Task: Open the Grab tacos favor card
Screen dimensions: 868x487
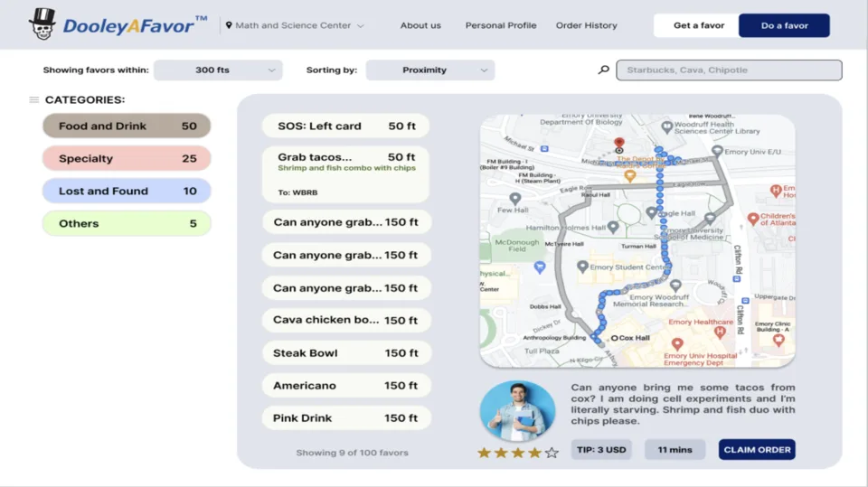Action: coord(346,174)
